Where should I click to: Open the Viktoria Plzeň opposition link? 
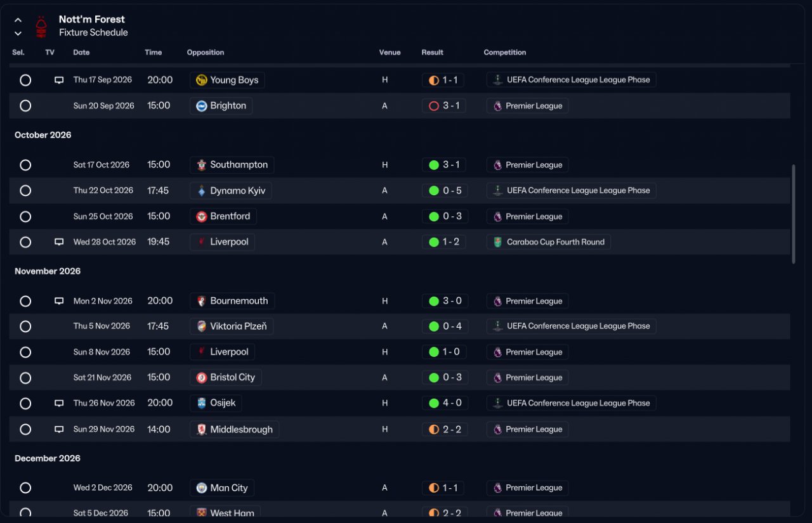[232, 326]
